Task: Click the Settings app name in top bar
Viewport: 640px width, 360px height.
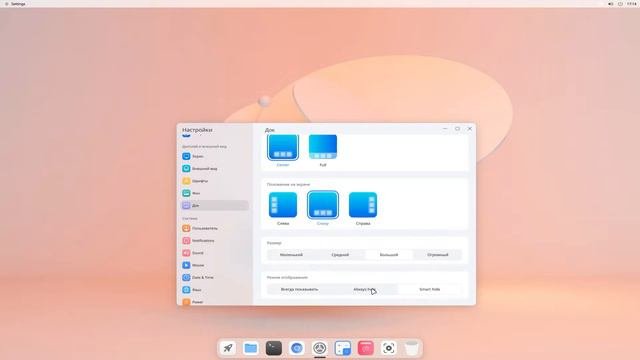Action: pos(18,4)
